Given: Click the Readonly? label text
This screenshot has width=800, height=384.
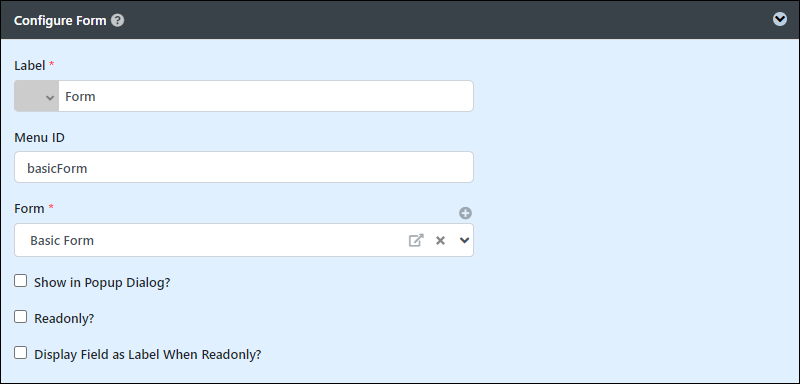Looking at the screenshot, I should (x=64, y=319).
